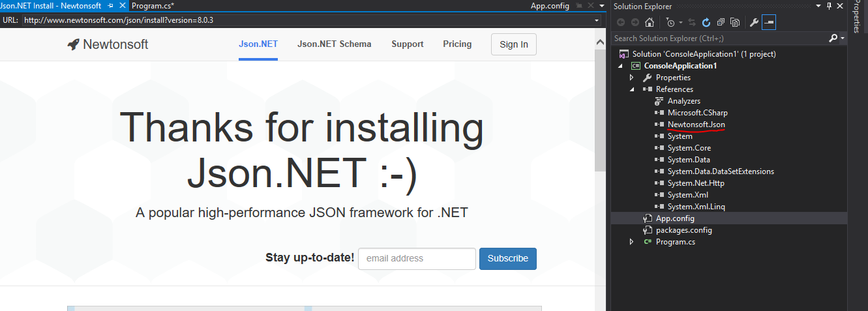Expand the Properties node in the project
Viewport: 868px width, 311px height.
coord(631,78)
